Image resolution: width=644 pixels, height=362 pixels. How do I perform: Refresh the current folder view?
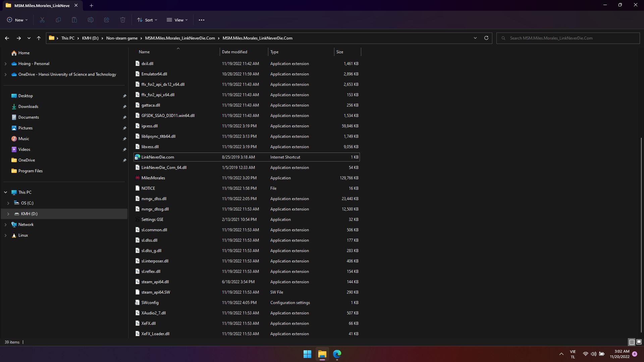tap(486, 38)
